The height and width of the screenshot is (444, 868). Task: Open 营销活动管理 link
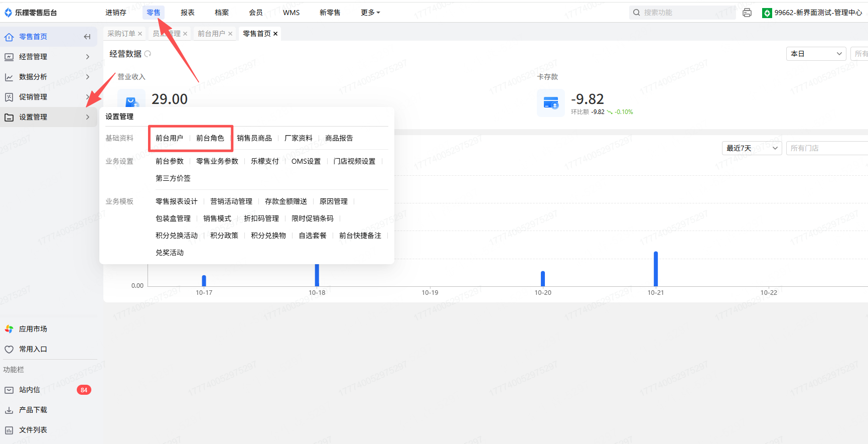[x=231, y=201]
